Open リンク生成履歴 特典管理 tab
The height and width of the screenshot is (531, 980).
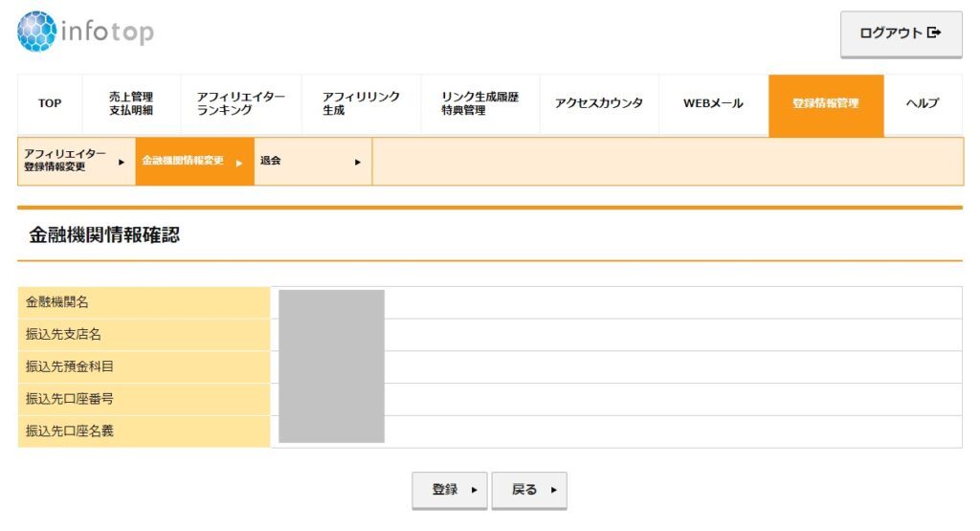click(x=479, y=104)
